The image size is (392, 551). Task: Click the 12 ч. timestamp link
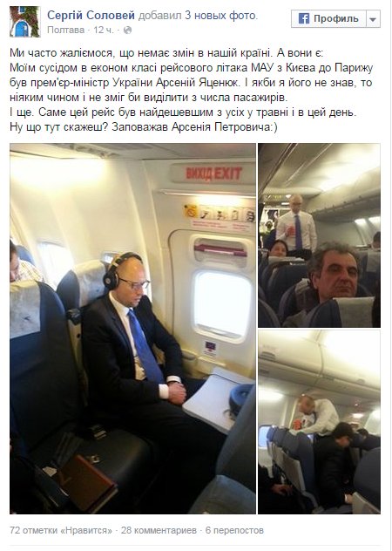coord(104,31)
